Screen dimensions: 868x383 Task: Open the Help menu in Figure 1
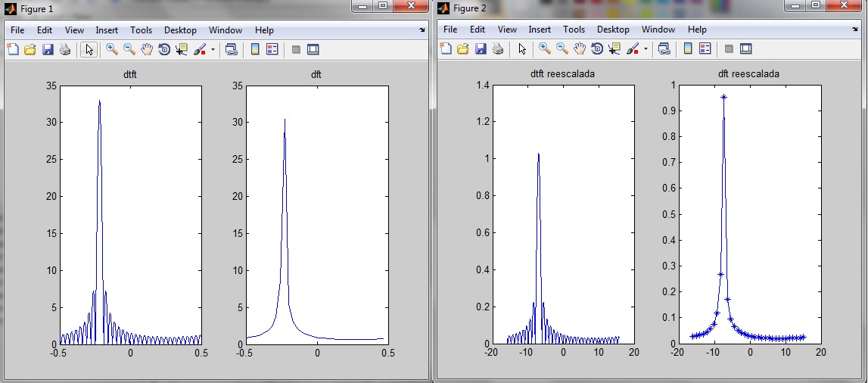point(264,30)
